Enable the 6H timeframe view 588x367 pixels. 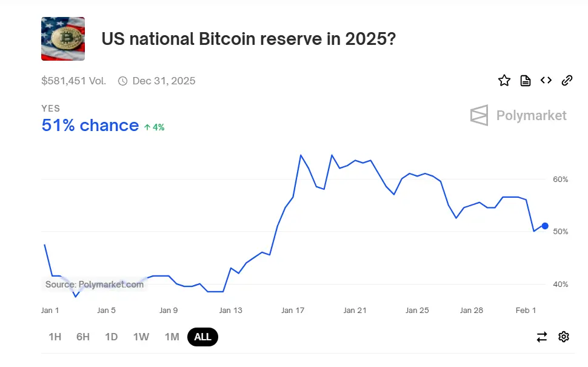(83, 337)
